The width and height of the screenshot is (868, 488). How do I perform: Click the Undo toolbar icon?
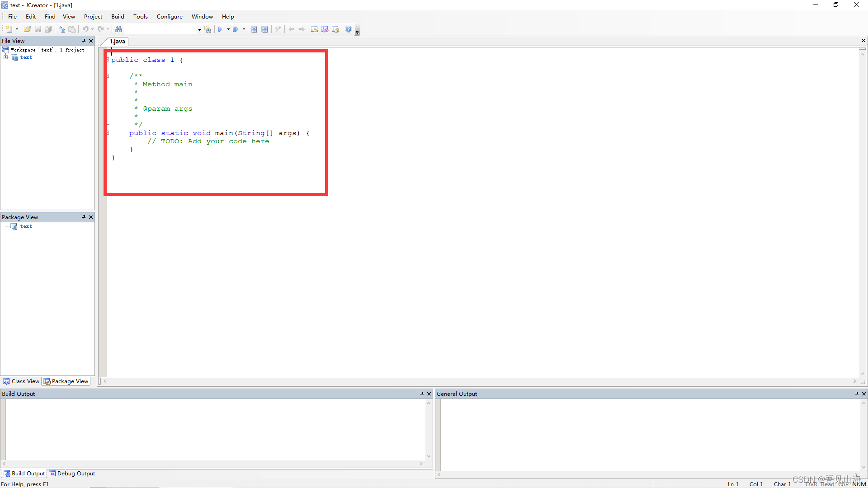[x=85, y=29]
